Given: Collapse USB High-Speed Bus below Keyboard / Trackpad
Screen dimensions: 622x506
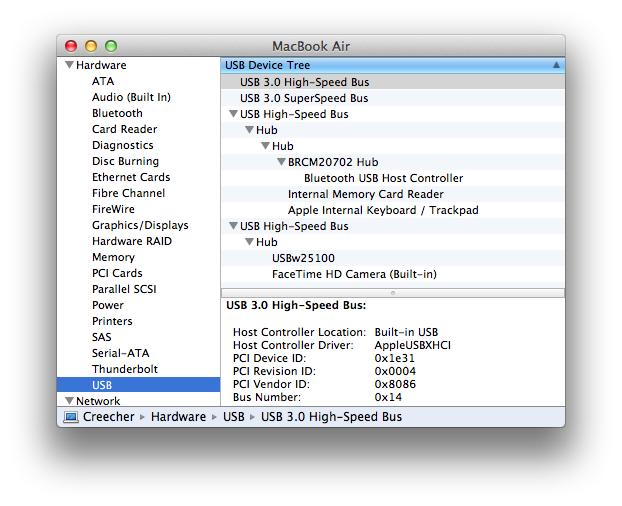Looking at the screenshot, I should click(x=233, y=226).
